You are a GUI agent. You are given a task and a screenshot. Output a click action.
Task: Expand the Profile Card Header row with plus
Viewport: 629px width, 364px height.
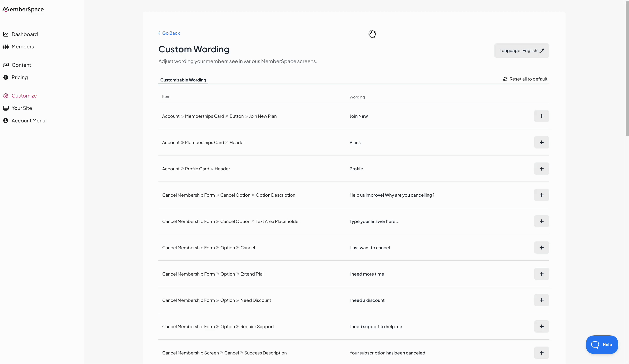(541, 169)
